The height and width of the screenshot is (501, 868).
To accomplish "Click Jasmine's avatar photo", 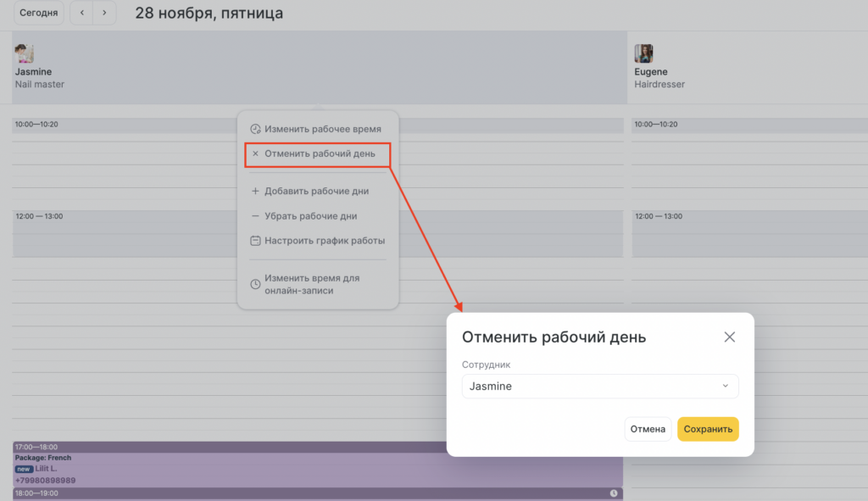I will coord(24,54).
